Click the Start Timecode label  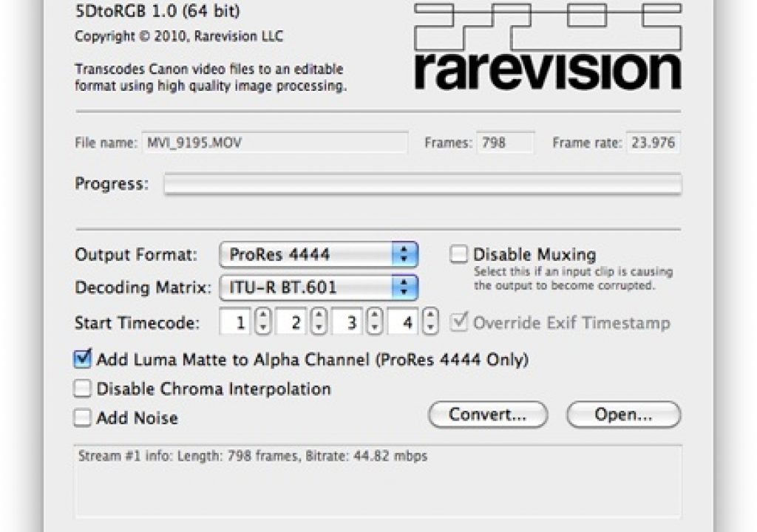tap(137, 322)
